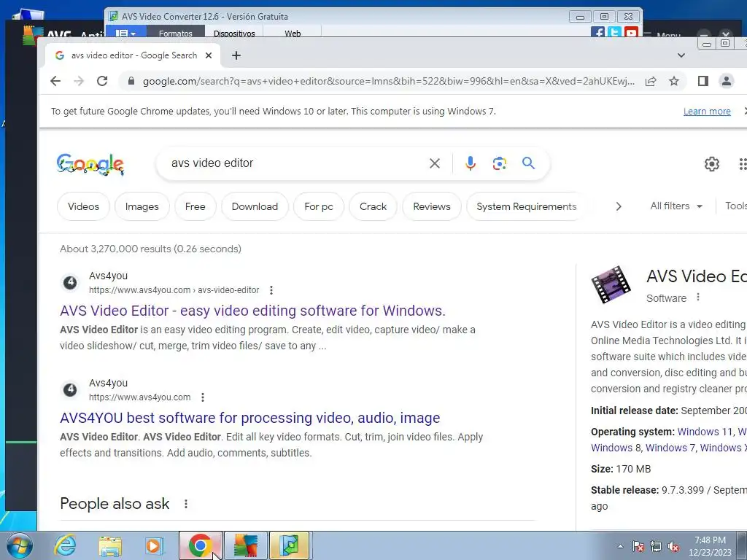Image resolution: width=747 pixels, height=560 pixels.
Task: Open options beside People also ask
Action: 186,504
